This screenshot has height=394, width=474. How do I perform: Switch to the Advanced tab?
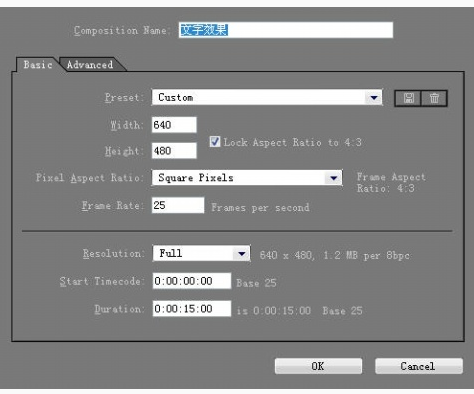coord(90,65)
